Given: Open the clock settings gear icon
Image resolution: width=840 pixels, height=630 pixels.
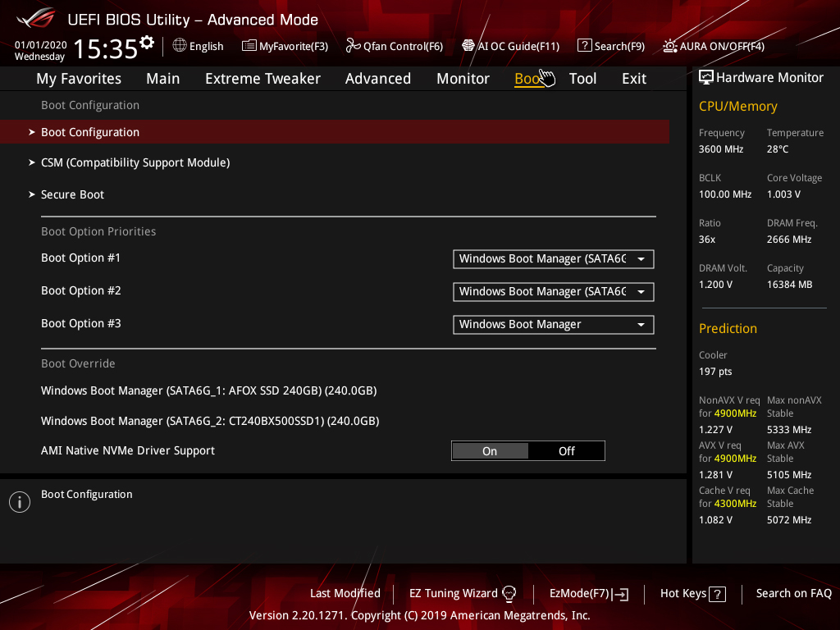Looking at the screenshot, I should pos(147,43).
